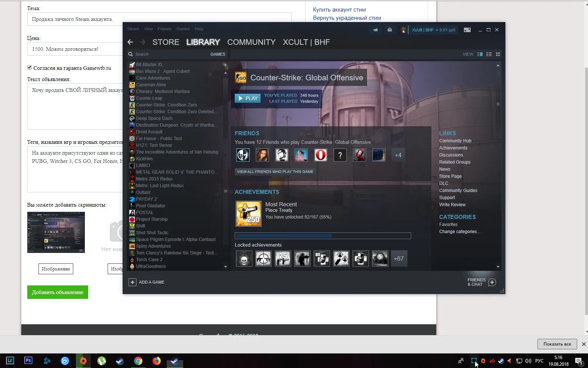Select detail view layout icon
The width and height of the screenshot is (588, 368).
click(480, 54)
